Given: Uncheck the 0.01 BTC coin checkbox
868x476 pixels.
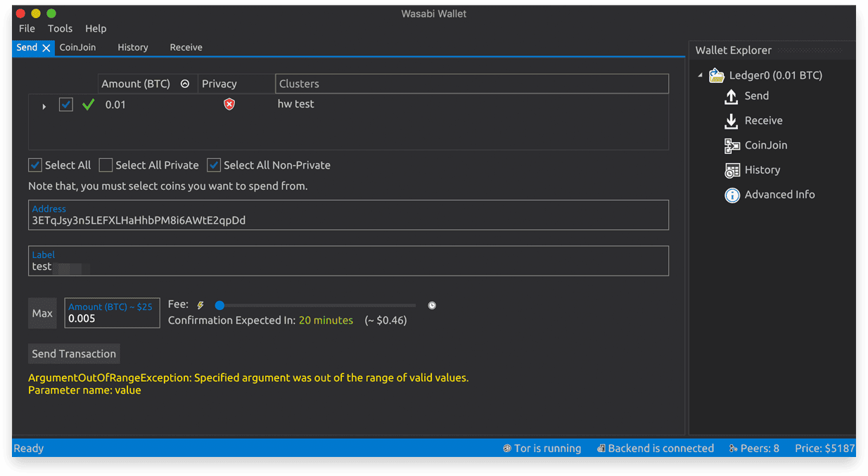Looking at the screenshot, I should 65,104.
